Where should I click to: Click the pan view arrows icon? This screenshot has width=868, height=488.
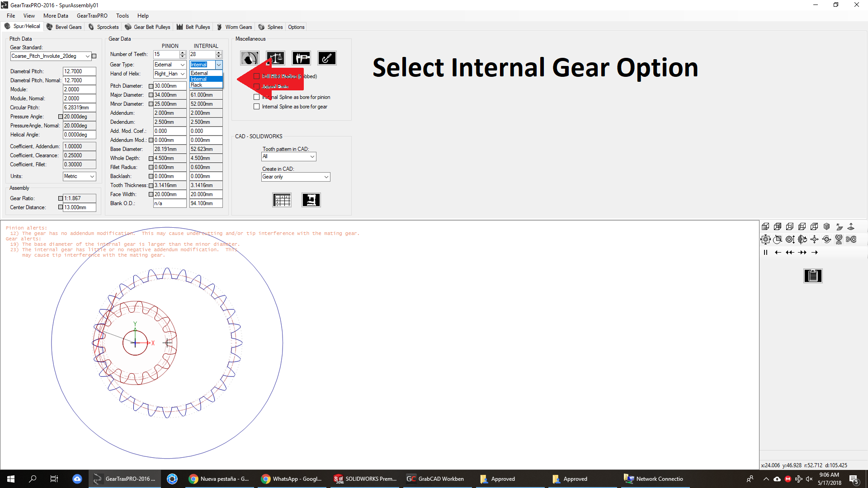(x=814, y=239)
